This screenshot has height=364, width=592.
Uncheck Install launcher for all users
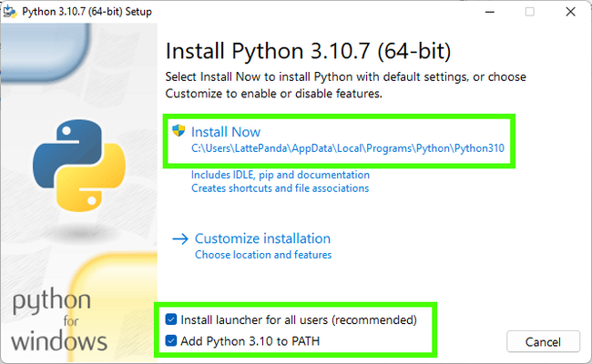point(171,320)
